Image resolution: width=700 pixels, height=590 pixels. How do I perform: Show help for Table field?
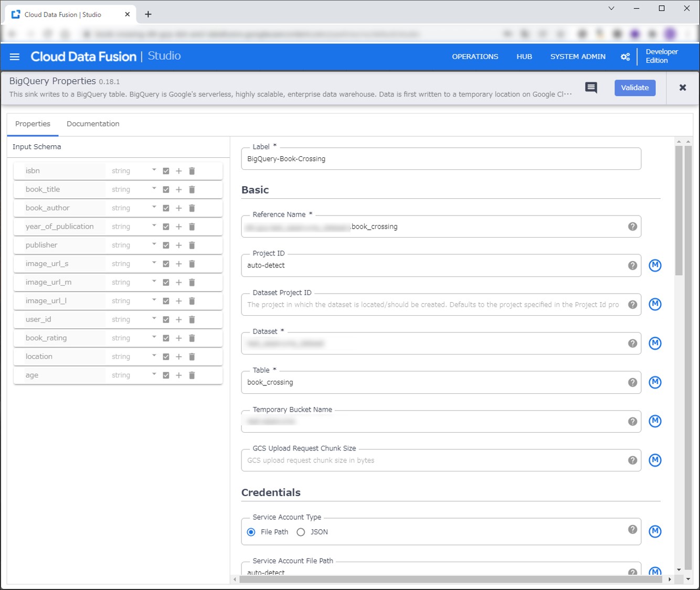pos(633,382)
